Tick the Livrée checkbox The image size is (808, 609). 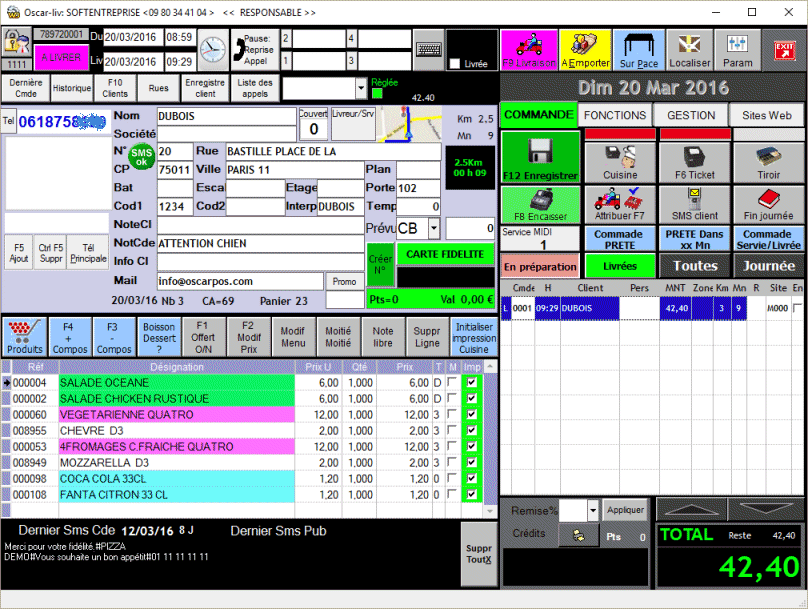point(456,64)
